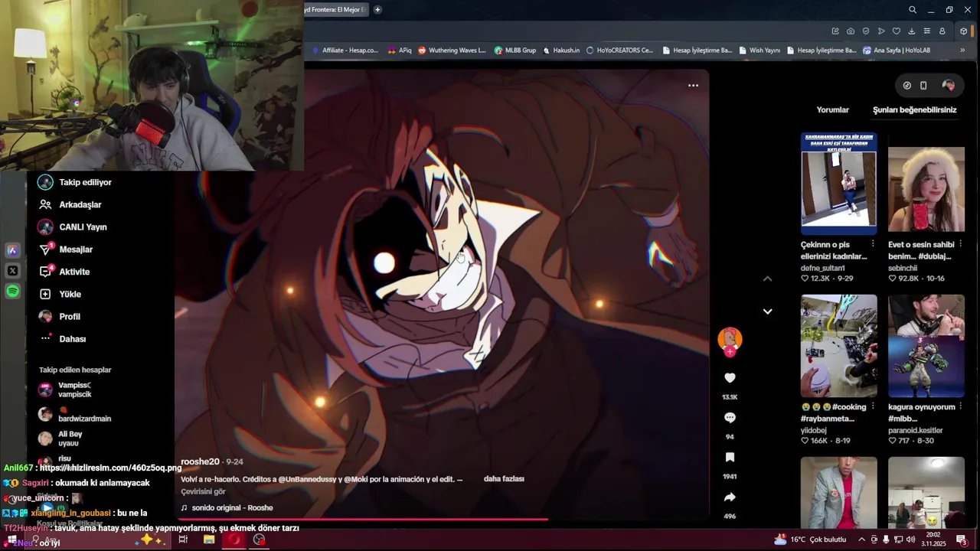Open paranoid.kesitler kagura video thumbnail
Image resolution: width=980 pixels, height=551 pixels.
[926, 346]
